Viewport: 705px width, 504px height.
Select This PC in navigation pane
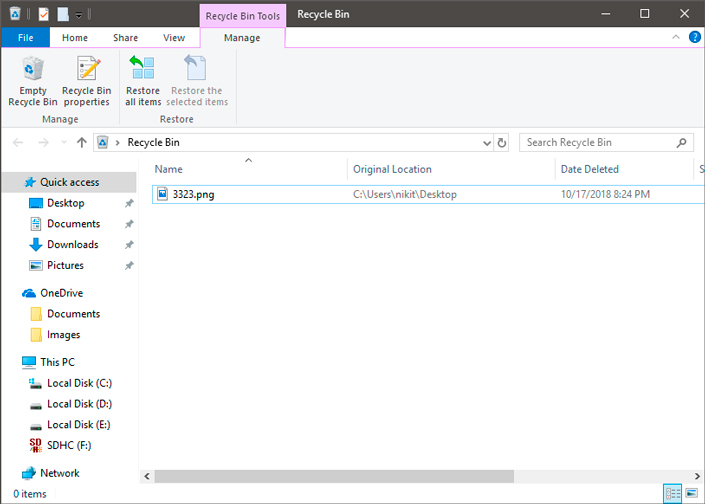pyautogui.click(x=57, y=362)
